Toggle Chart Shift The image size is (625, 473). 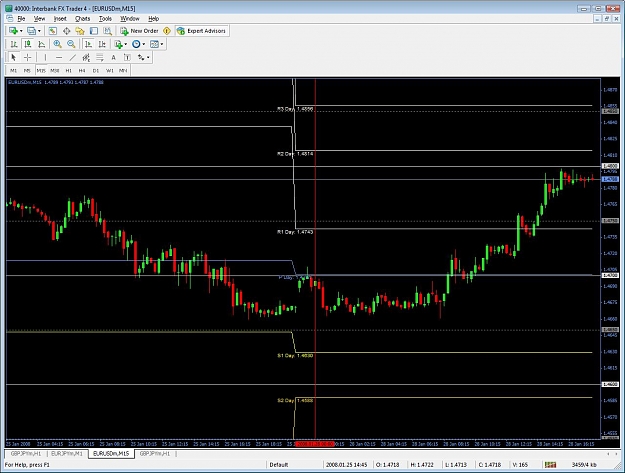(102, 44)
